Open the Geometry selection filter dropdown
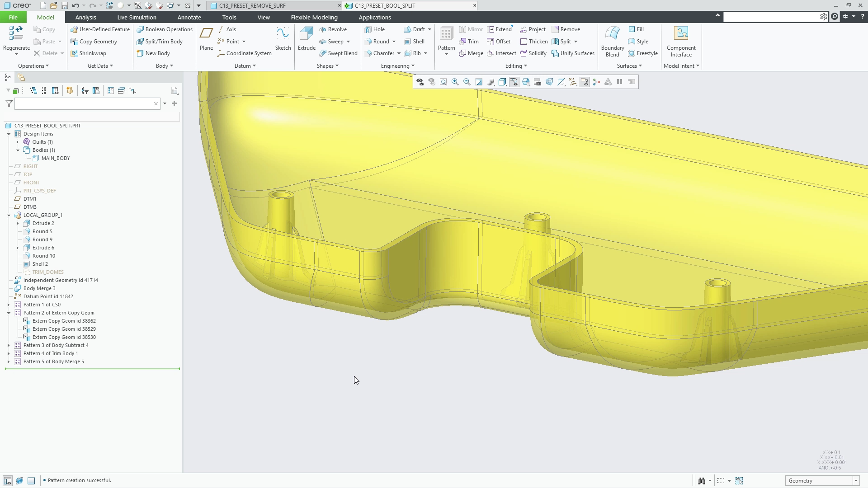This screenshot has height=488, width=868. click(x=856, y=481)
